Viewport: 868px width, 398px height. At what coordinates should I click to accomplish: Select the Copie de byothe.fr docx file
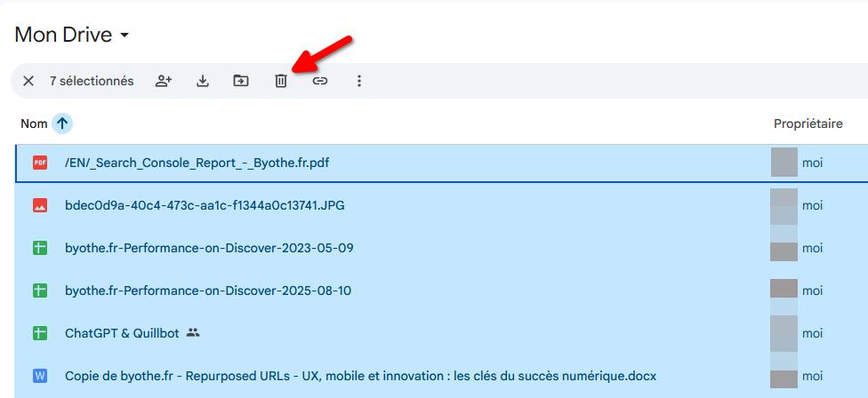pos(360,376)
